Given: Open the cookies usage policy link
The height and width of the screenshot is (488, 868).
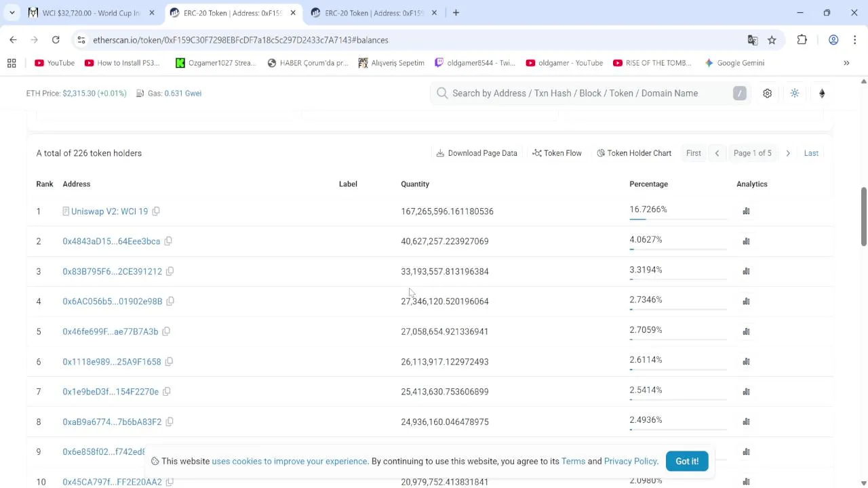Looking at the screenshot, I should (x=290, y=461).
